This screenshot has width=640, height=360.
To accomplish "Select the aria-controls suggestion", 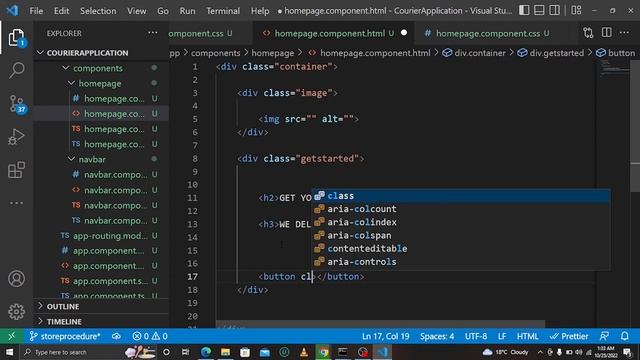I will pos(461,262).
